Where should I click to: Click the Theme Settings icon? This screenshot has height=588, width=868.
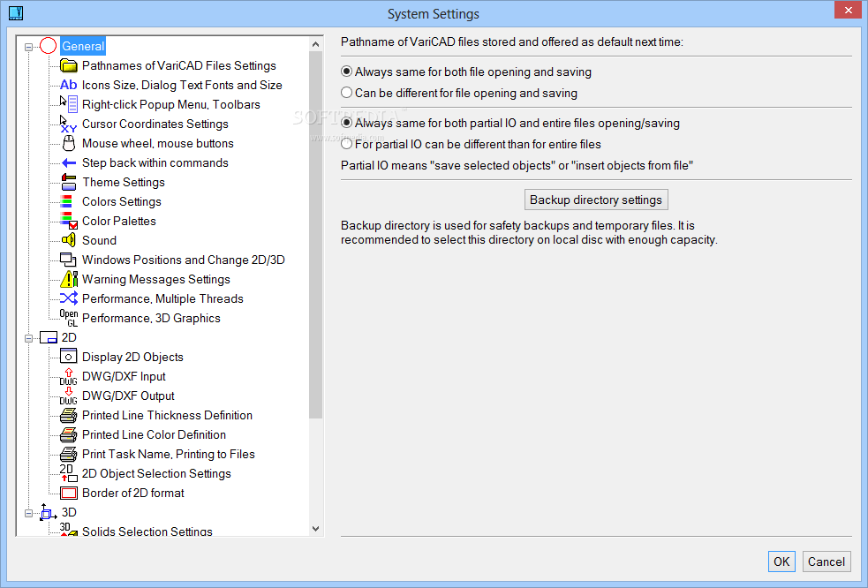[x=69, y=182]
